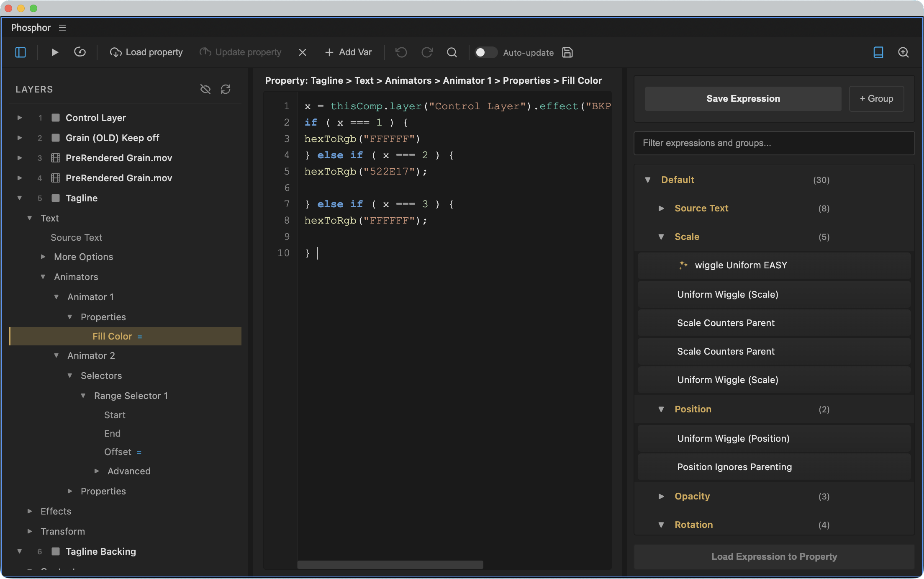Enable the Auto-update toggle
924x579 pixels.
[x=485, y=52]
